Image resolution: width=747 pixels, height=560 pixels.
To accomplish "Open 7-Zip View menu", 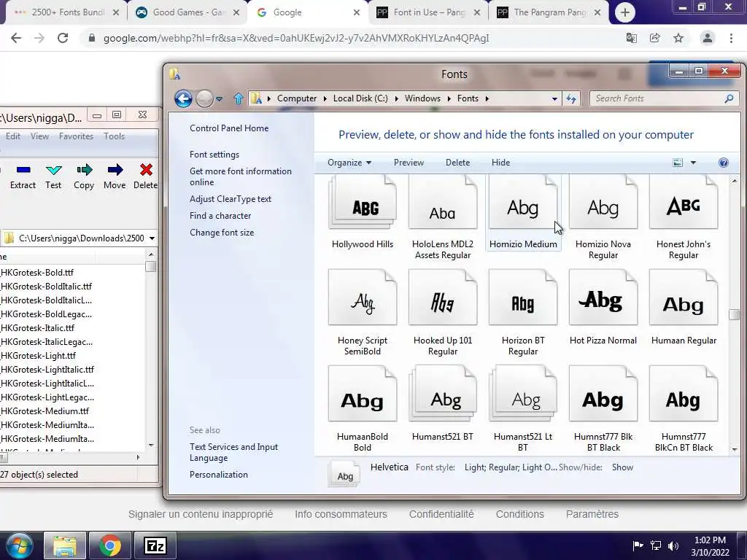I will pos(39,136).
